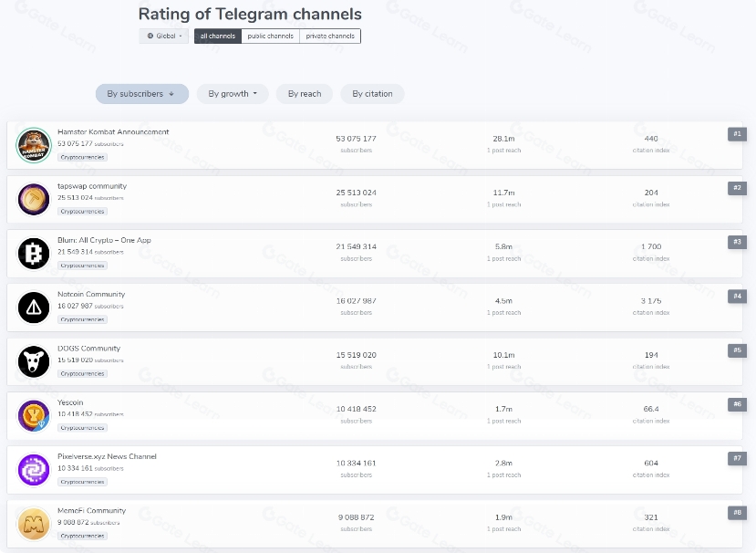
Task: Open the Hamster Kombat channel avatar
Action: (34, 145)
